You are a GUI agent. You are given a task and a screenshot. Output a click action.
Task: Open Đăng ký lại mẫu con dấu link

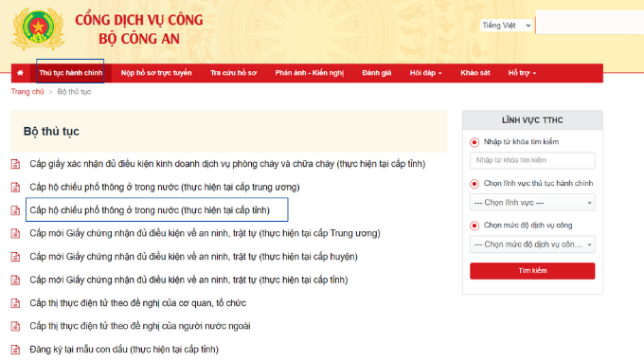click(x=124, y=350)
